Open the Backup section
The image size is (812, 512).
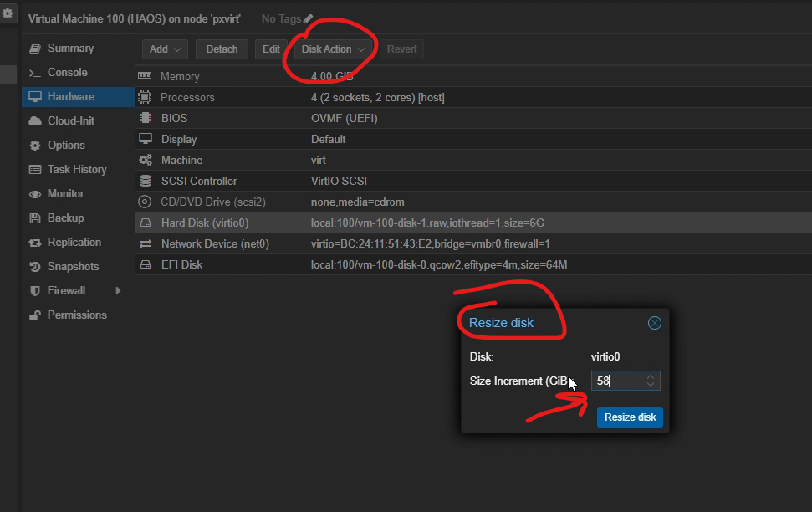[x=65, y=218]
